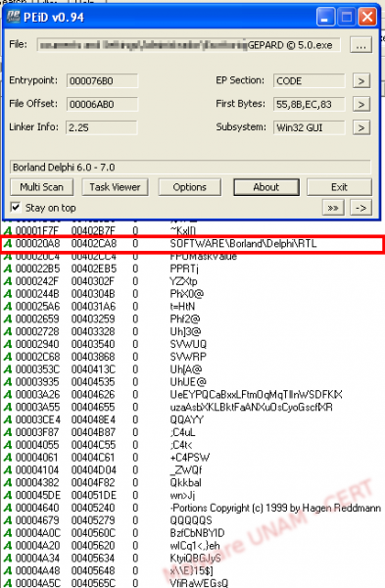This screenshot has height=588, width=385.
Task: Click the PEiD title bar app icon
Action: [x=13, y=17]
